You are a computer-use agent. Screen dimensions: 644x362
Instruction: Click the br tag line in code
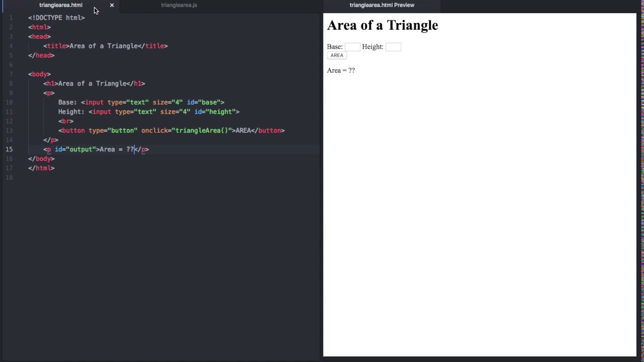pyautogui.click(x=66, y=121)
